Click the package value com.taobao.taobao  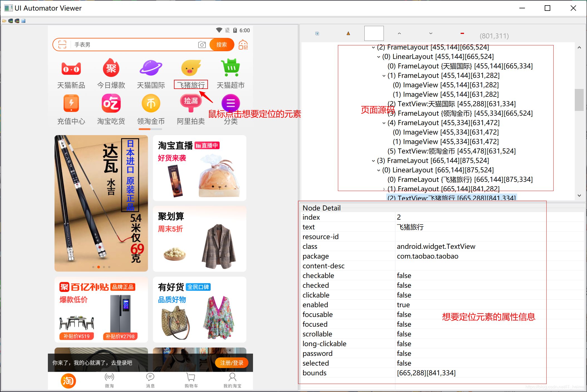(x=428, y=256)
